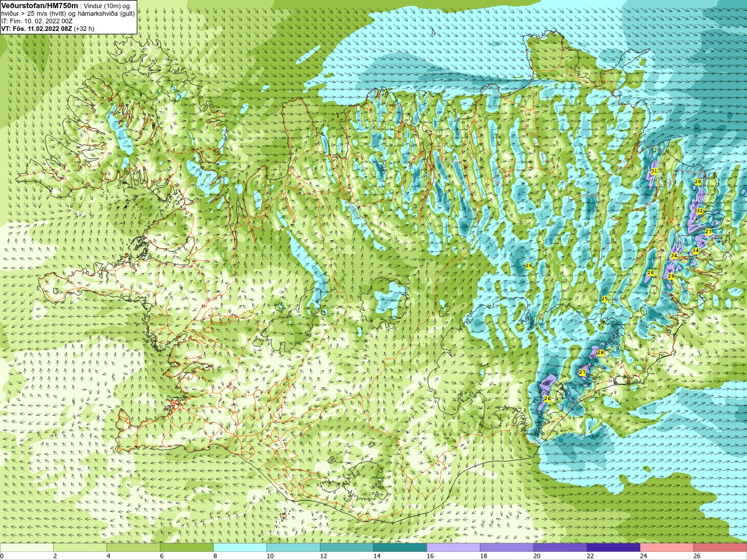The height and width of the screenshot is (560, 747).
Task: Click the above 26 m/s salmon red swatch
Action: [720, 548]
